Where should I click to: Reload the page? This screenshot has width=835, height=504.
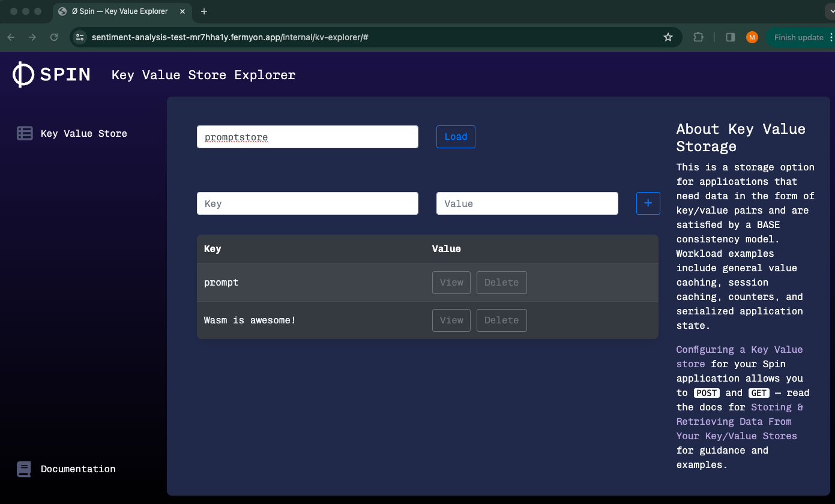point(54,37)
